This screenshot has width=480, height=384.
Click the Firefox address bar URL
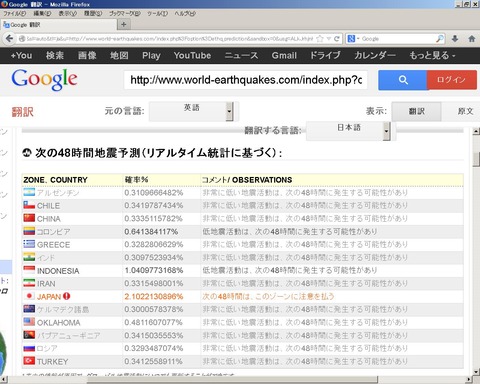click(x=169, y=39)
